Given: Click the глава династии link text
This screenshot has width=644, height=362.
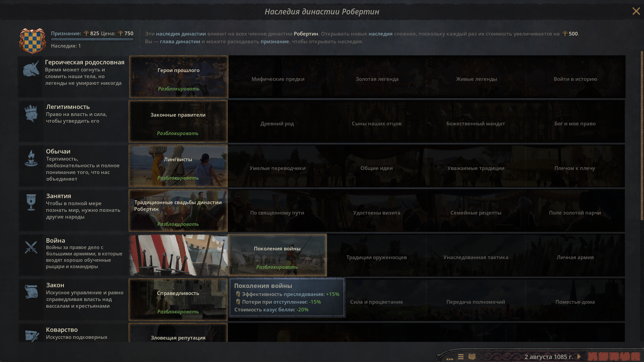Looking at the screenshot, I should coord(180,42).
